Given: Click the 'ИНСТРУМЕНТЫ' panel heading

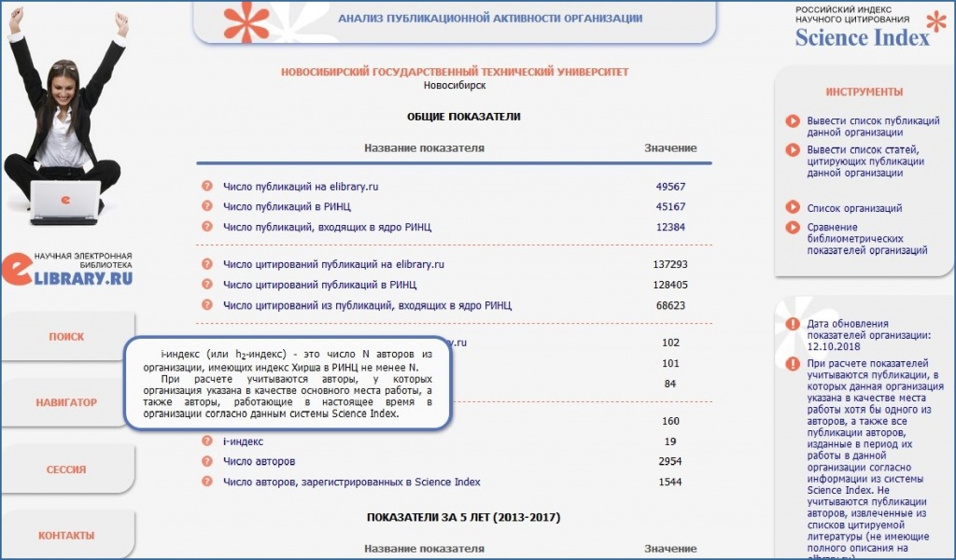Looking at the screenshot, I should [x=864, y=92].
